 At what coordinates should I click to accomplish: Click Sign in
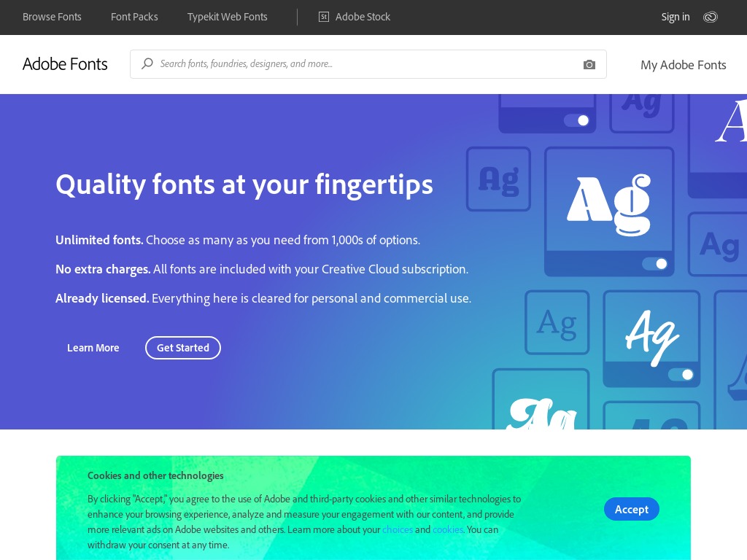tap(675, 17)
